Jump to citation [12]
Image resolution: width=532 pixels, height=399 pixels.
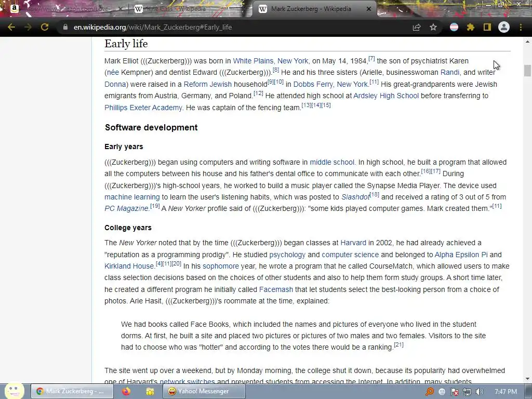tap(258, 93)
